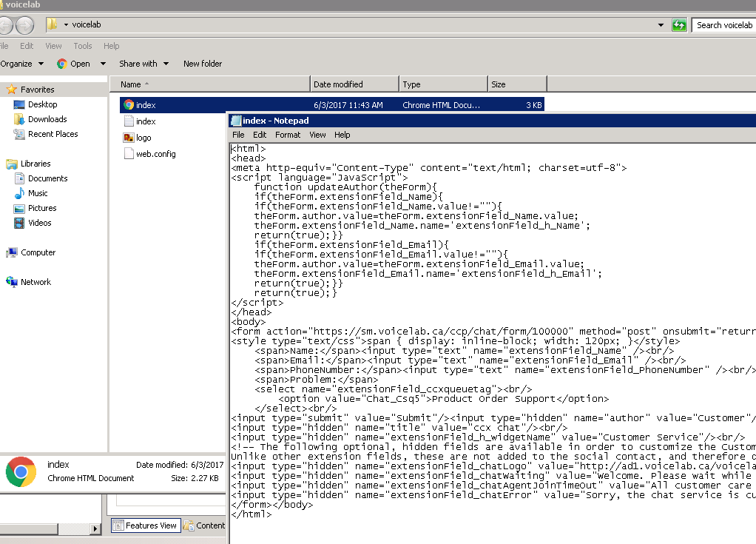Click the Search voicelab input field
Viewport: 756px width, 544px height.
[x=723, y=25]
